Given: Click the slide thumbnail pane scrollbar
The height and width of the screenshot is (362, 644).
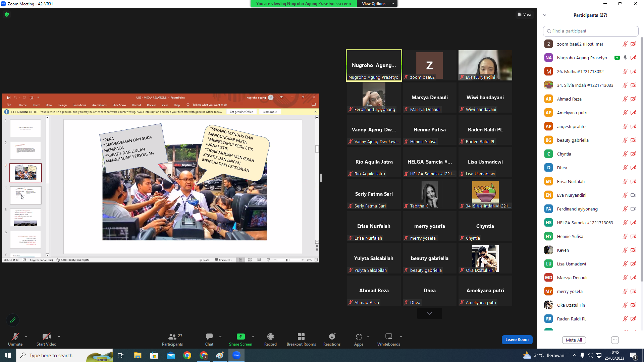Looking at the screenshot, I should click(47, 151).
